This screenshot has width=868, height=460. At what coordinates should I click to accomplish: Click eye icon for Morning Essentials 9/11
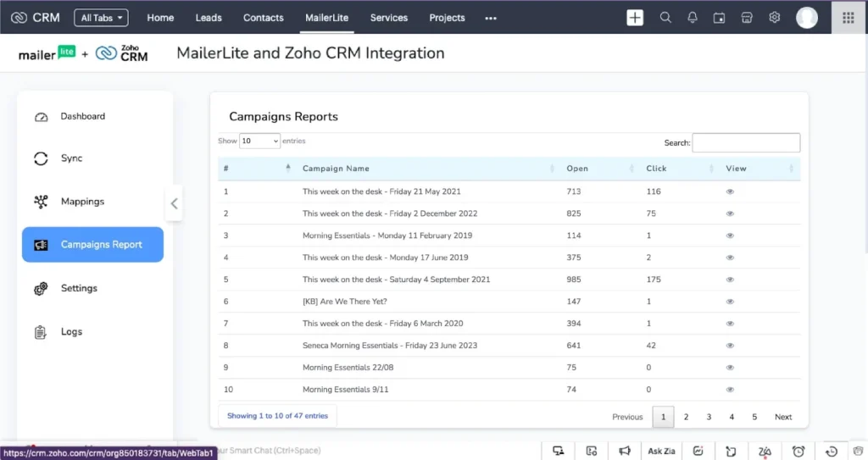[x=730, y=390]
